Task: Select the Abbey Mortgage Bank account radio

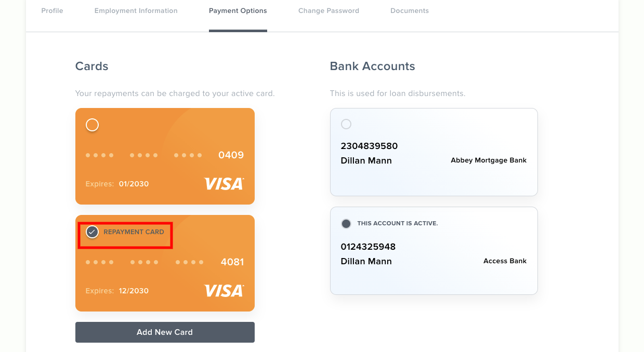Action: [346, 124]
